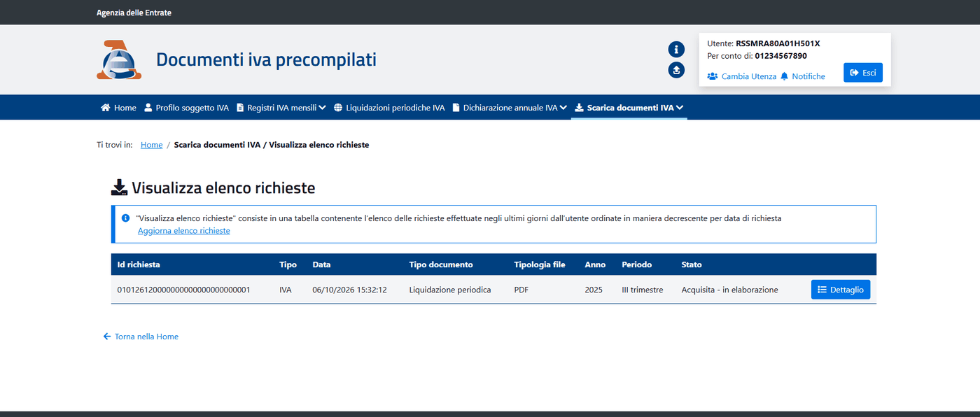980x417 pixels.
Task: Open Liquidazioni periodiche IVA menu item
Action: tap(389, 108)
